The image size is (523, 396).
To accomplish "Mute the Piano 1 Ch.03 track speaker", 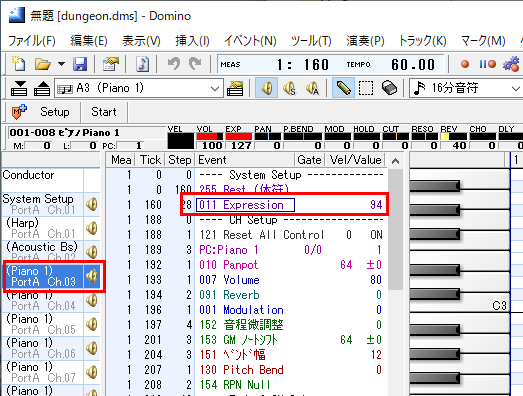I will [x=92, y=276].
